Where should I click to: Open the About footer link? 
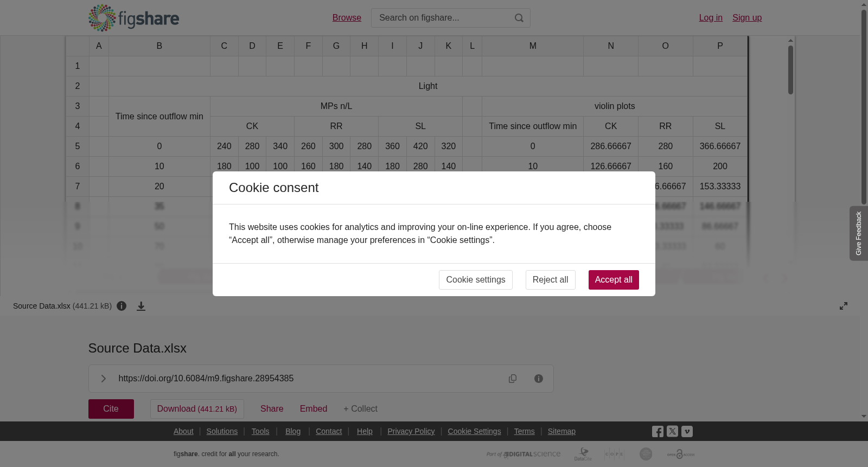183,431
